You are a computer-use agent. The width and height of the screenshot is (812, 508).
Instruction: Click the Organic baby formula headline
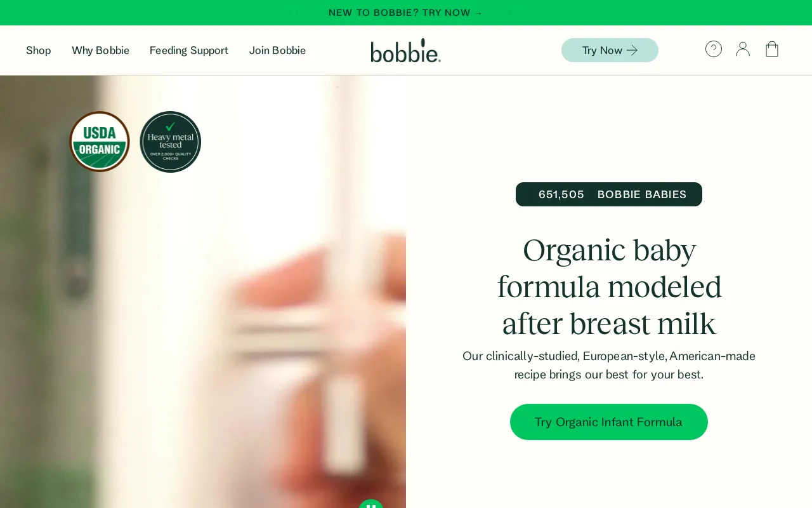coord(609,286)
